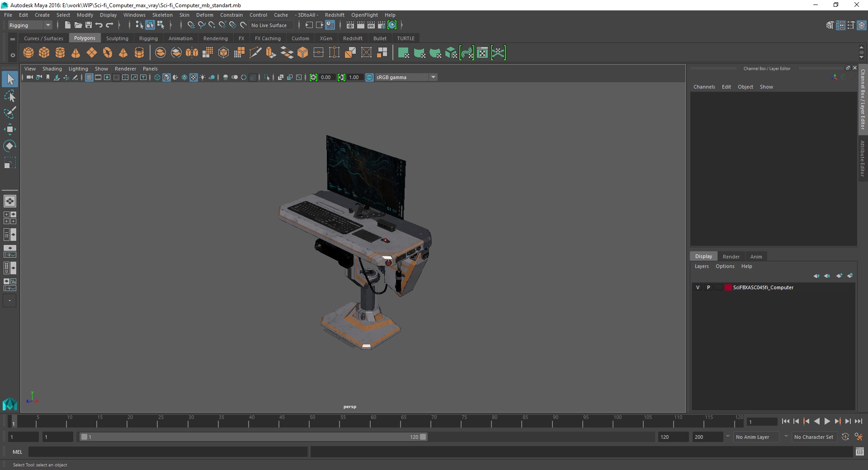Click the Open Scene folder icon
This screenshot has width=868, height=470.
pos(78,25)
